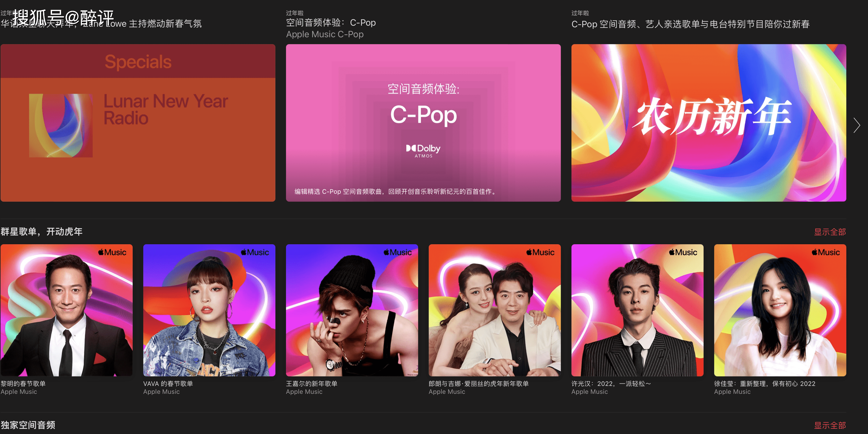Click the title 许光汉：2022，一派轻松～
The width and height of the screenshot is (868, 434).
coord(611,384)
